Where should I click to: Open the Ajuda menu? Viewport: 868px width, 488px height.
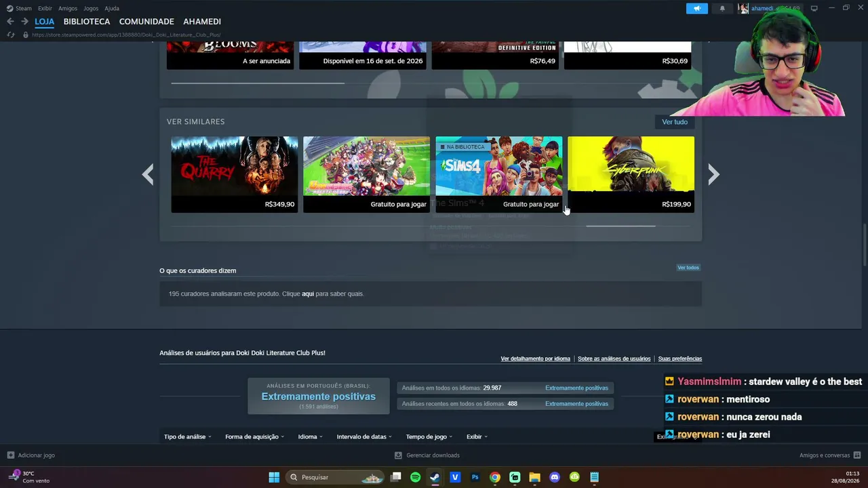[112, 8]
